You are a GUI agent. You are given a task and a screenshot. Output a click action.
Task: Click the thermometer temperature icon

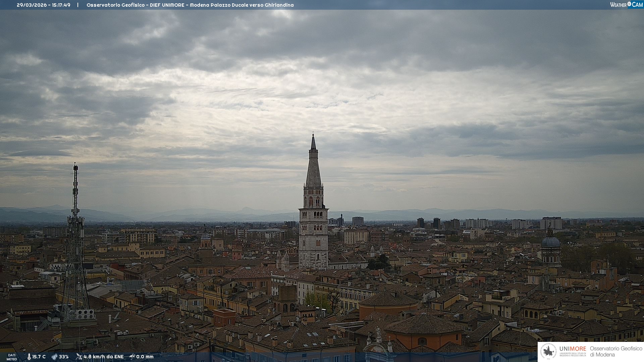tap(29, 357)
